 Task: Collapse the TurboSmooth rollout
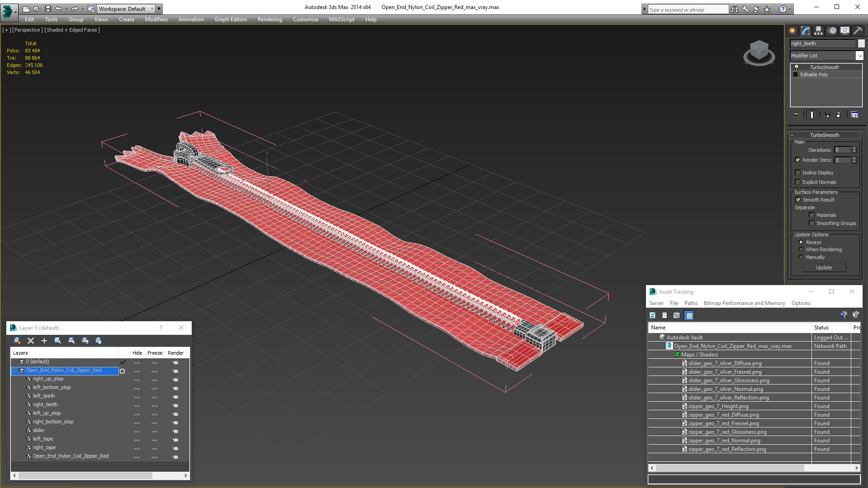coord(825,135)
